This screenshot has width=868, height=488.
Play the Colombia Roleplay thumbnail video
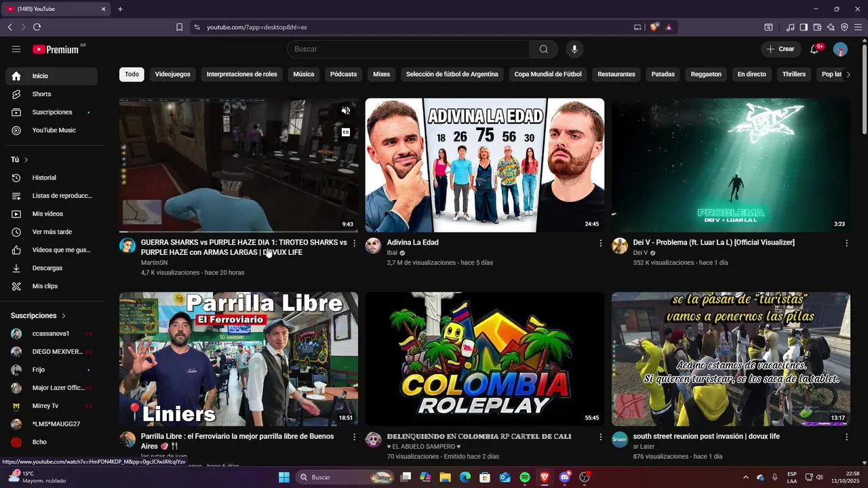(x=485, y=359)
